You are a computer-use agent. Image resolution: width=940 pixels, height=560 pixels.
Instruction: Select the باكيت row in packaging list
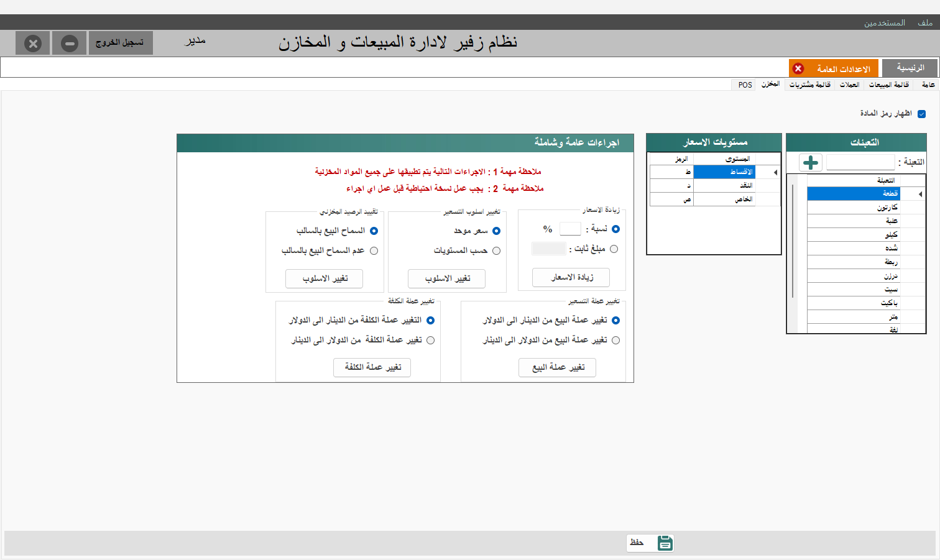tap(854, 303)
